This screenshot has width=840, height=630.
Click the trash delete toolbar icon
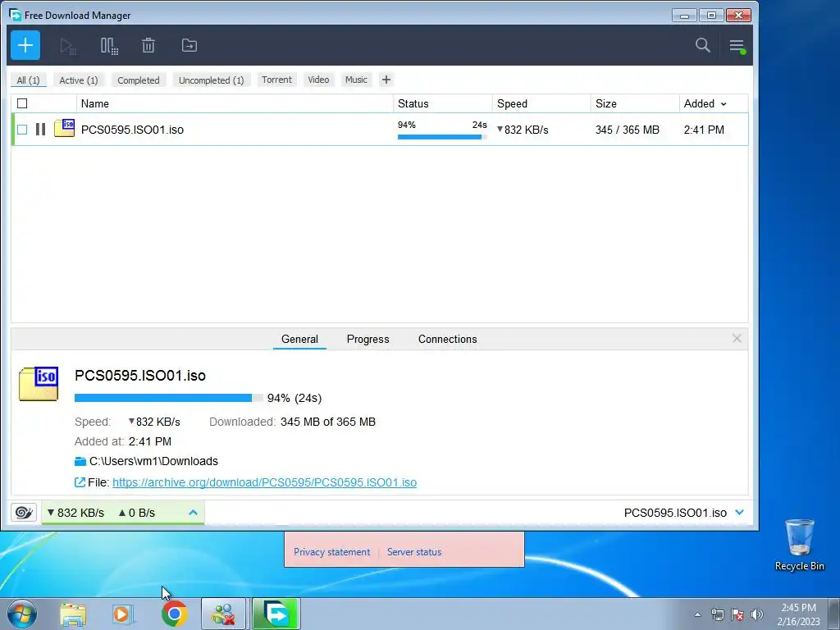pos(148,46)
